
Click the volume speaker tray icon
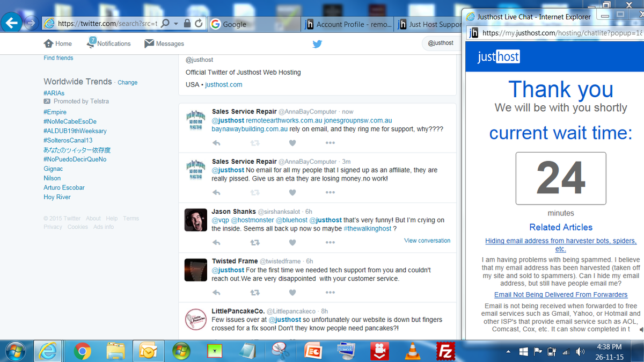point(580,352)
